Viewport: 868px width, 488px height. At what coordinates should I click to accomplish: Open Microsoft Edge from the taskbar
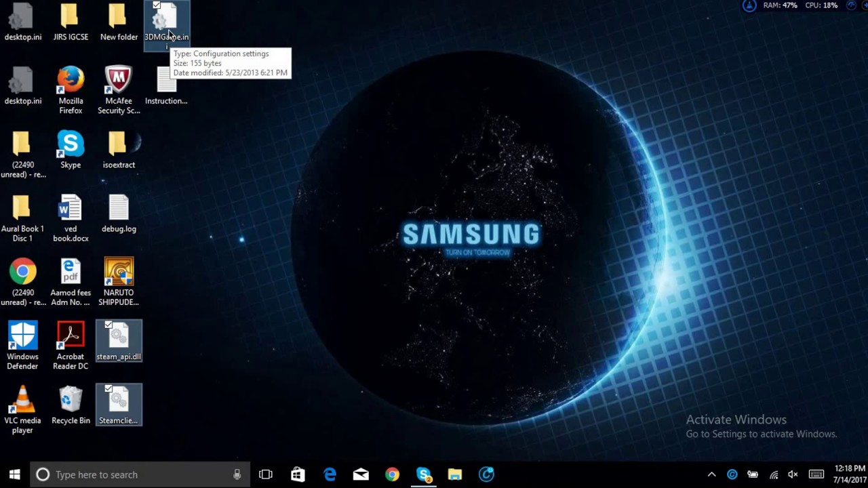click(x=330, y=474)
